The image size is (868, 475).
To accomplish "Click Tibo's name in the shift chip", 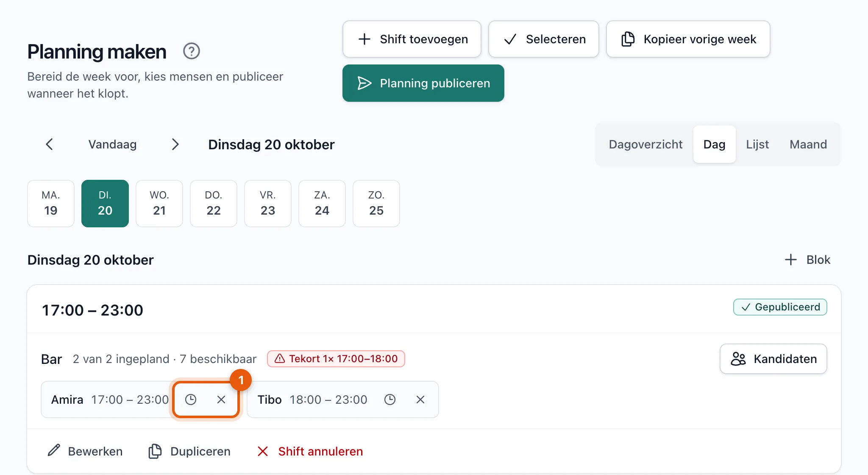I will pyautogui.click(x=270, y=400).
